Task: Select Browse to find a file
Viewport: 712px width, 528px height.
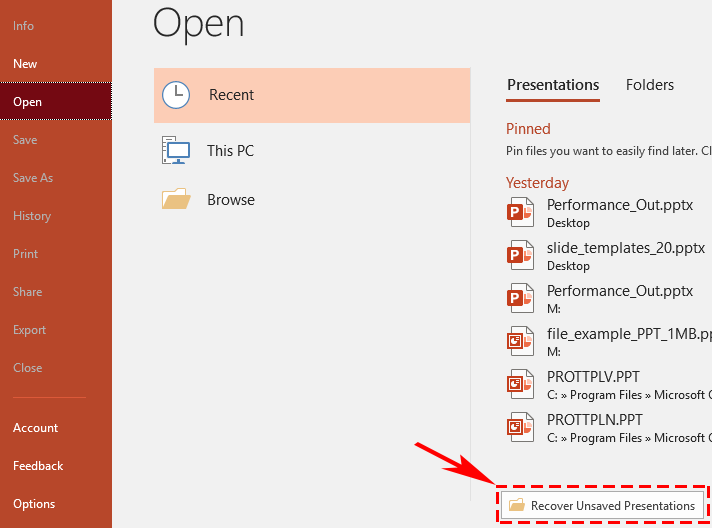Action: coord(231,200)
